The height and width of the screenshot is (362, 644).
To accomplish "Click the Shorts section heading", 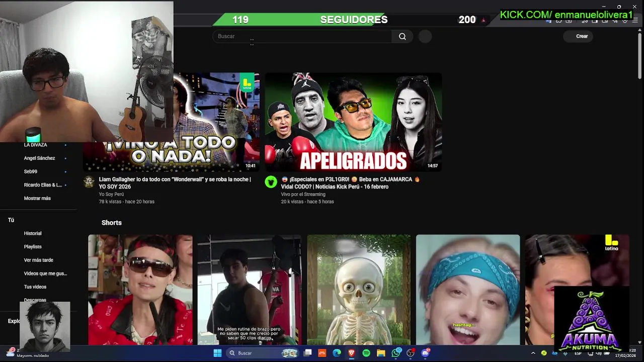I will pyautogui.click(x=111, y=223).
